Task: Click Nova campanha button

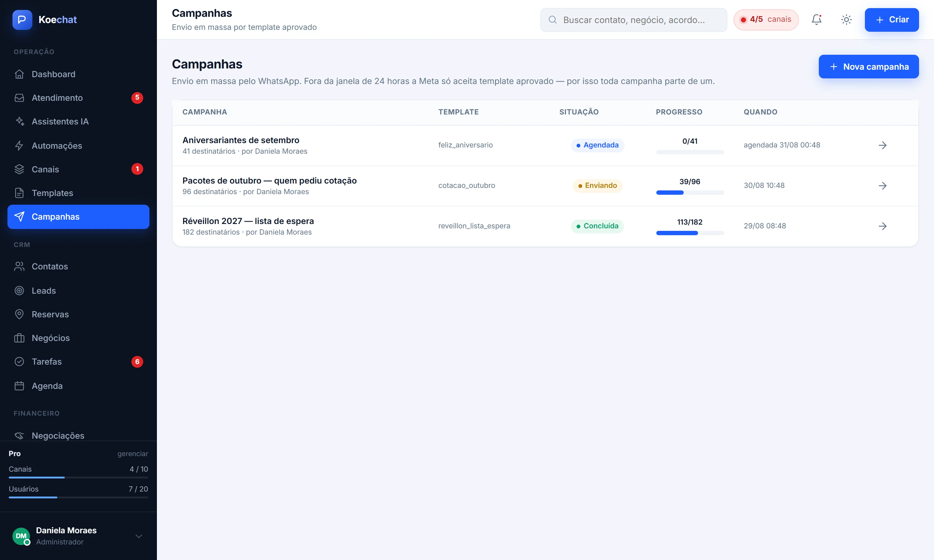Action: click(x=869, y=66)
